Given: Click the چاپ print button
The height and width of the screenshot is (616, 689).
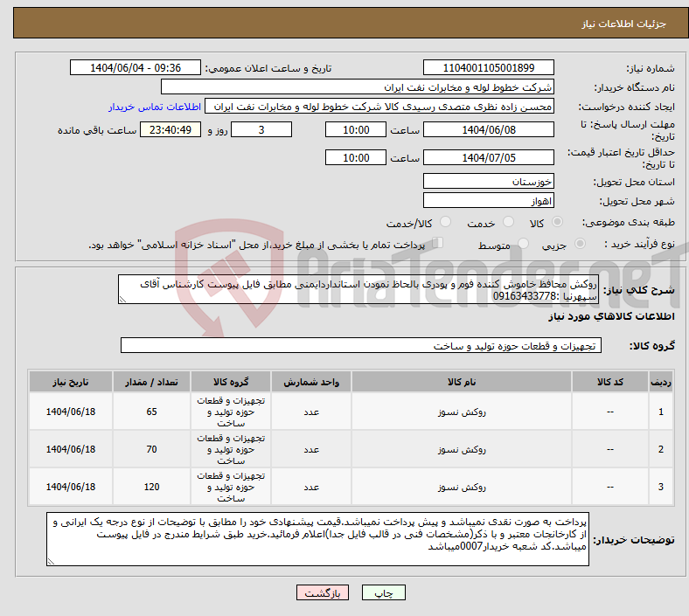Looking at the screenshot, I should pyautogui.click(x=384, y=592).
